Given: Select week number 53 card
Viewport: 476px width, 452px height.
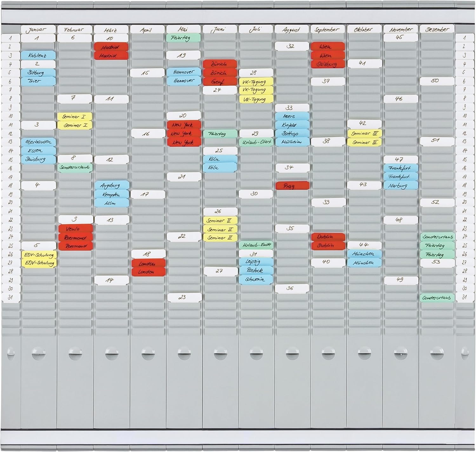Looking at the screenshot, I should tap(437, 262).
